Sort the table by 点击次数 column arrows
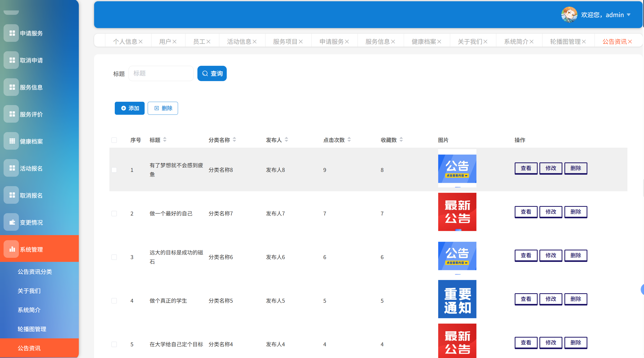This screenshot has width=644, height=358. click(x=349, y=140)
